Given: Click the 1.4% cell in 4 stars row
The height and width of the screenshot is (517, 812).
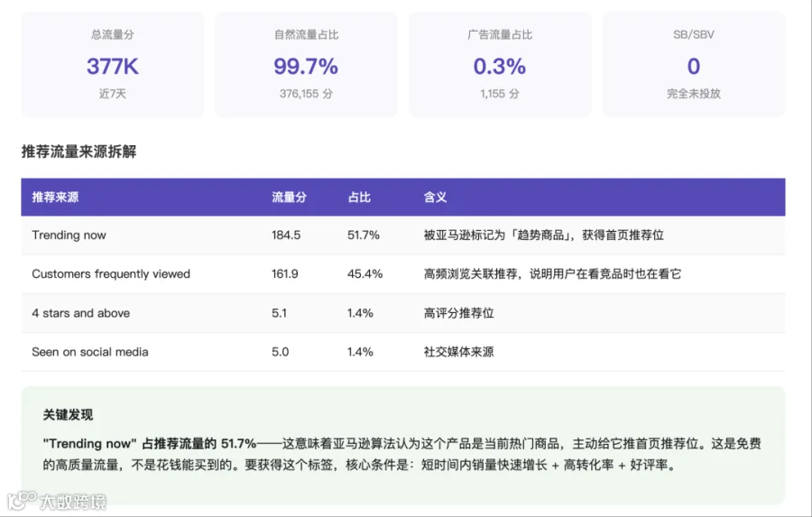Looking at the screenshot, I should click(x=360, y=313).
